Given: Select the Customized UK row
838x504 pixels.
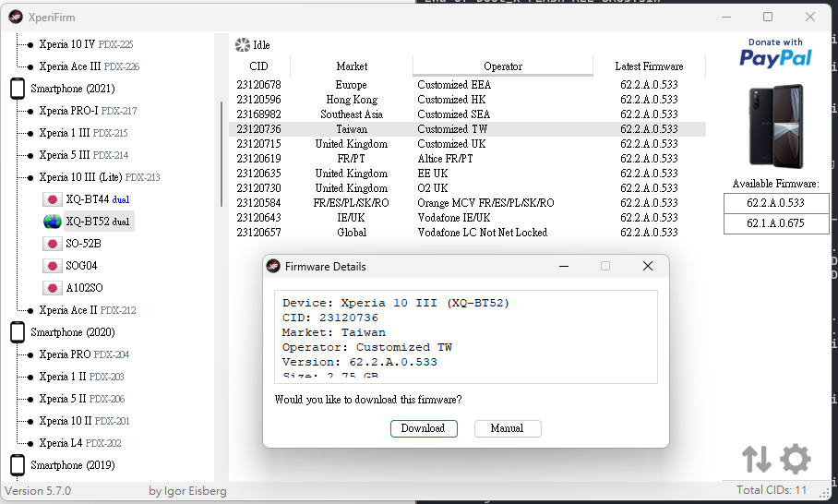Looking at the screenshot, I should (468, 144).
